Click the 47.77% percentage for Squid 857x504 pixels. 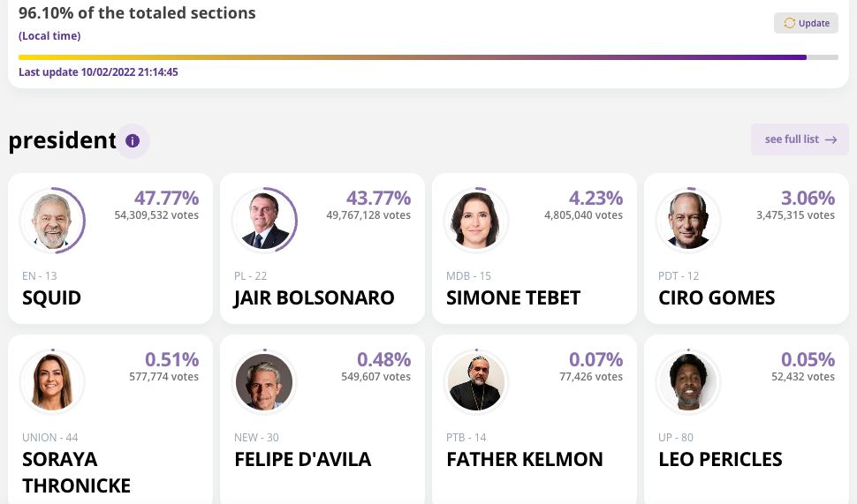pos(166,198)
